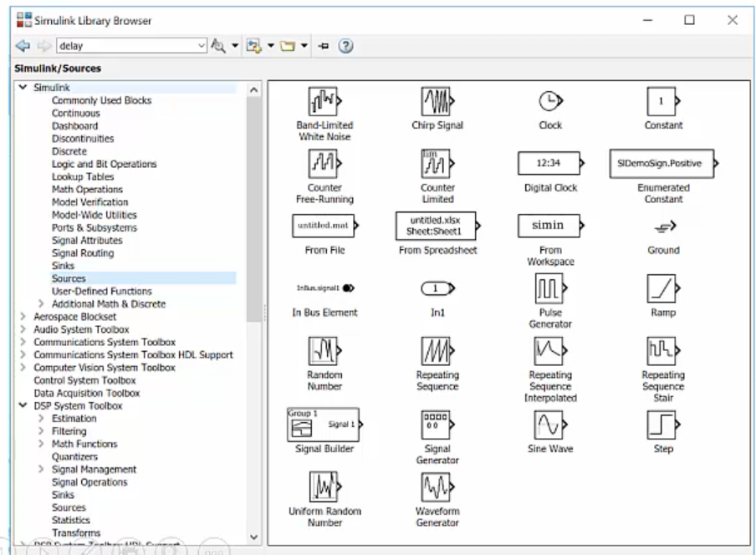Viewport: 756px width, 555px height.
Task: Expand the Aerospace Blockset node
Action: 23,317
